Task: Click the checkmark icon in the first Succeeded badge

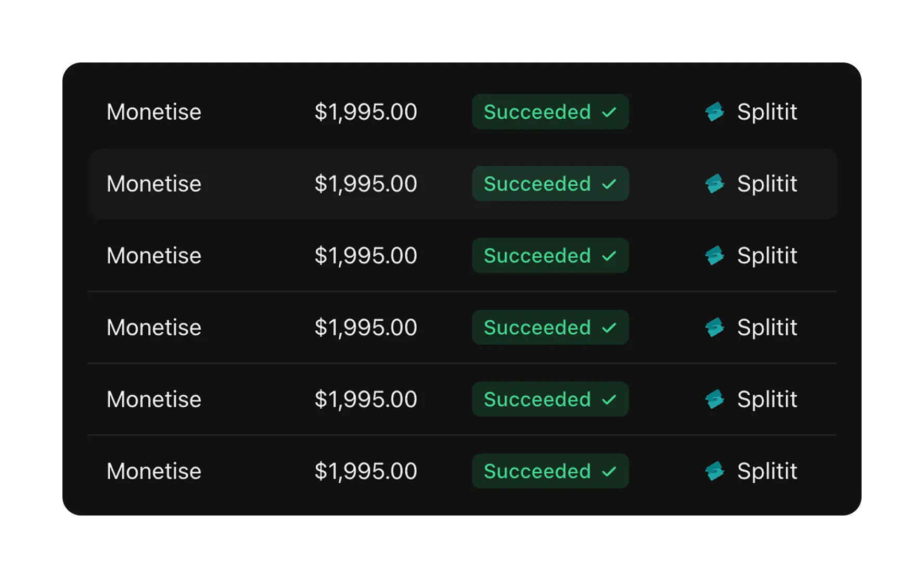Action: [609, 112]
